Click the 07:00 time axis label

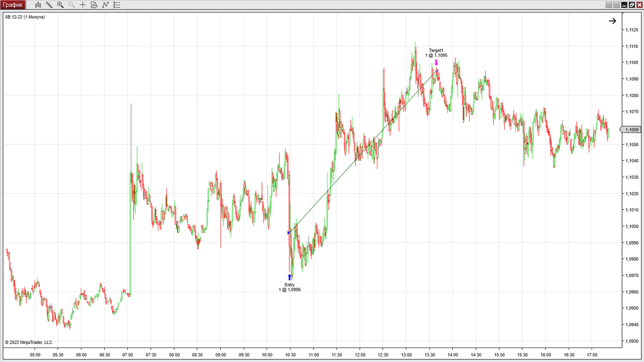point(128,355)
